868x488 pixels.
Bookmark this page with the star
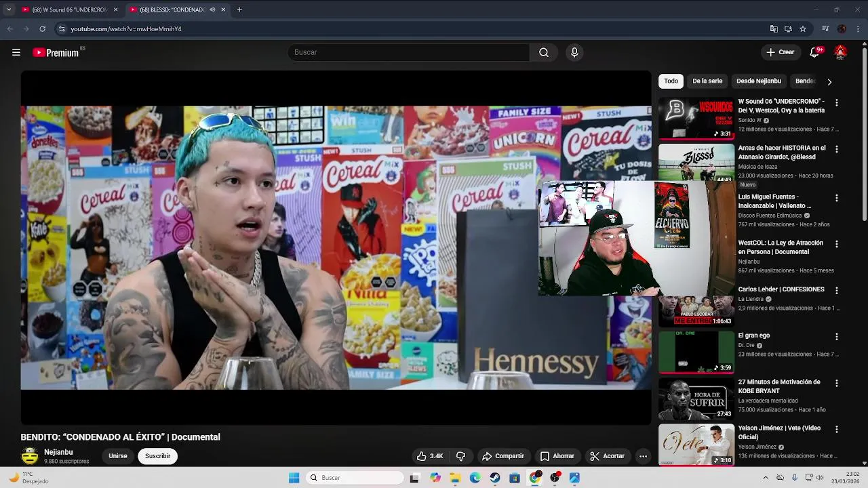point(803,29)
